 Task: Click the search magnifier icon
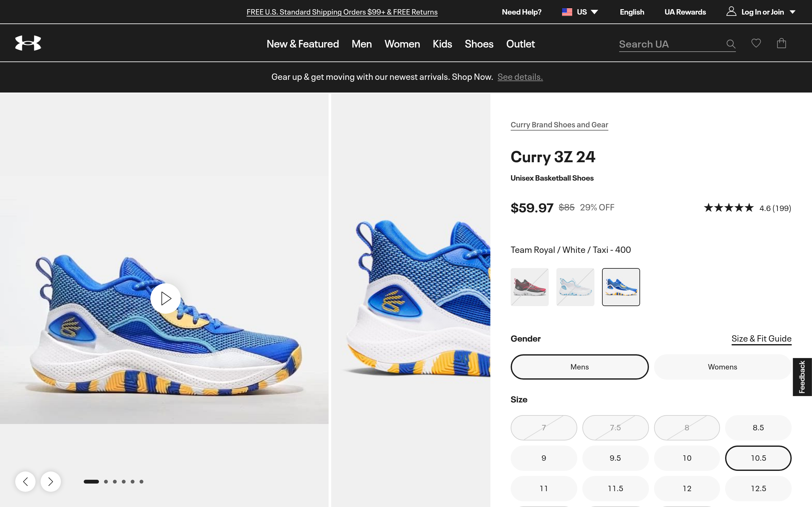(730, 44)
